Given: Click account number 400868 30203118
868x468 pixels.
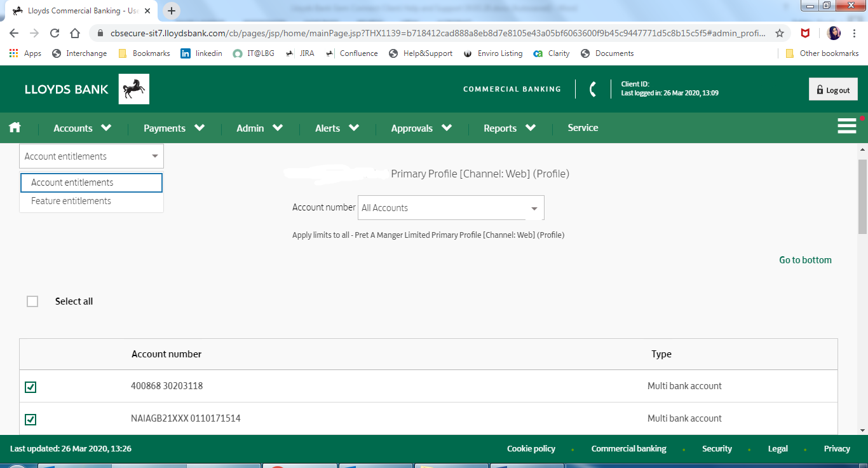Looking at the screenshot, I should (167, 386).
